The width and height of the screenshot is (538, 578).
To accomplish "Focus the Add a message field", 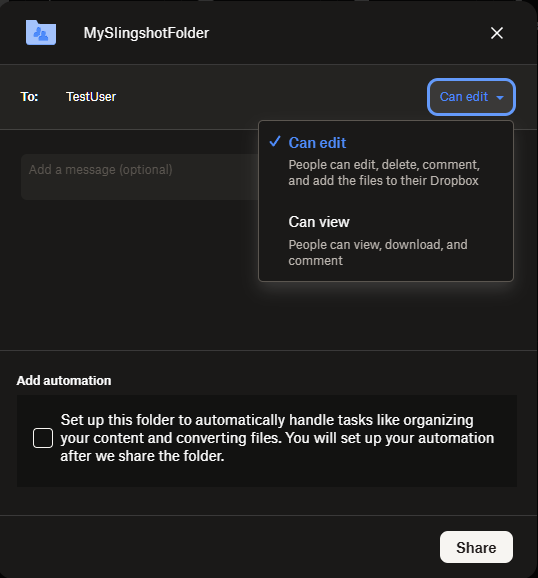I will (140, 177).
